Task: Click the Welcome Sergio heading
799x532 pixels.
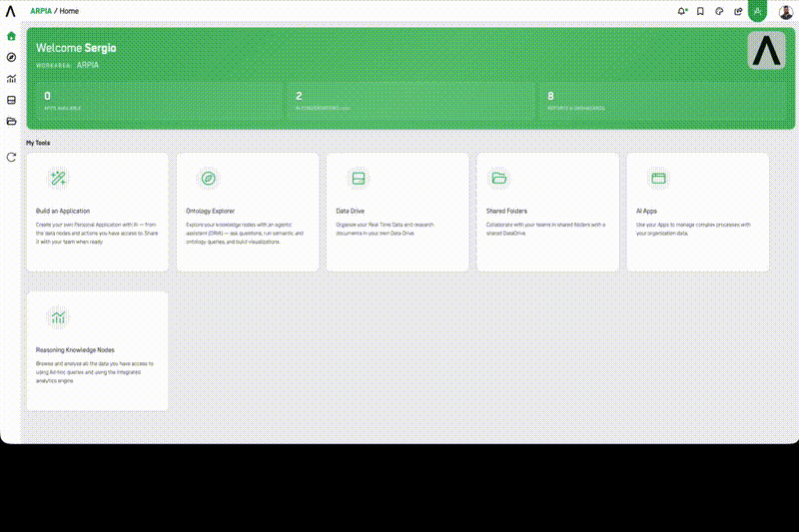Action: pos(76,48)
